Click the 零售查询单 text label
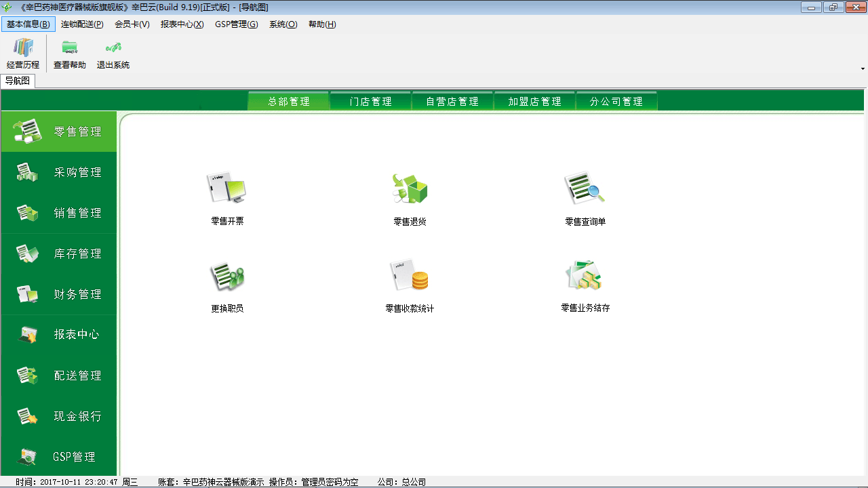Image resolution: width=868 pixels, height=488 pixels. tap(585, 221)
